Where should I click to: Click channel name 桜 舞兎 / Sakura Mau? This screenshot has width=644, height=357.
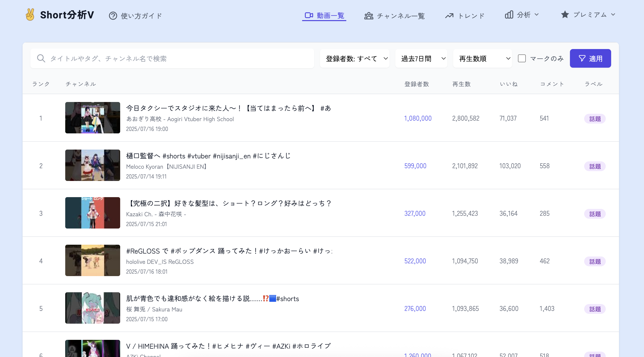coord(154,309)
